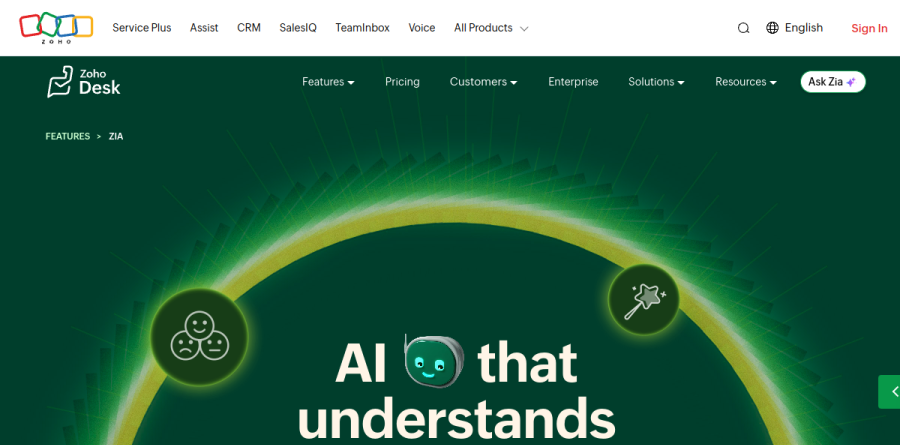Click the FEATURES breadcrumb link
This screenshot has height=445, width=900.
68,136
